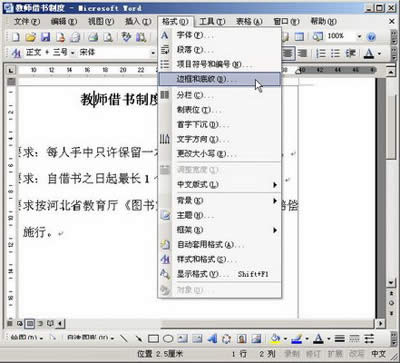Open Print Preview from the toolbar
The width and height of the screenshot is (400, 363).
pyautogui.click(x=108, y=37)
